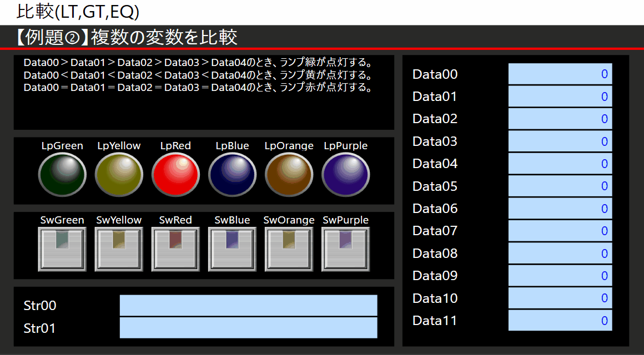Select the Data01 value field
The width and height of the screenshot is (644, 355).
(560, 97)
